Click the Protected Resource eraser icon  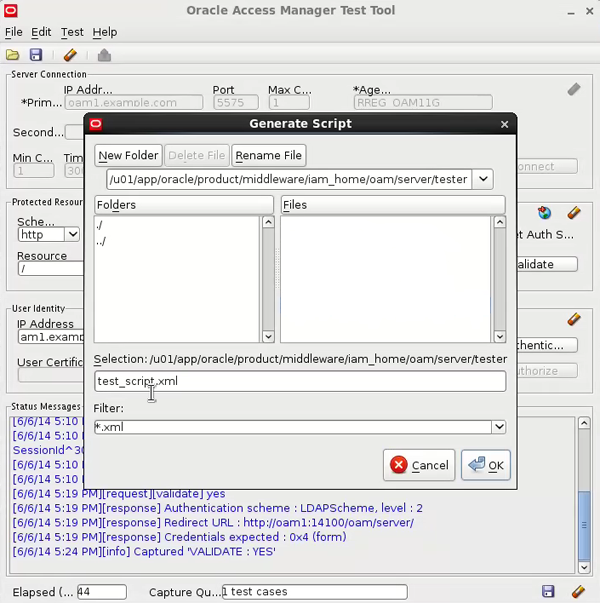point(573,213)
